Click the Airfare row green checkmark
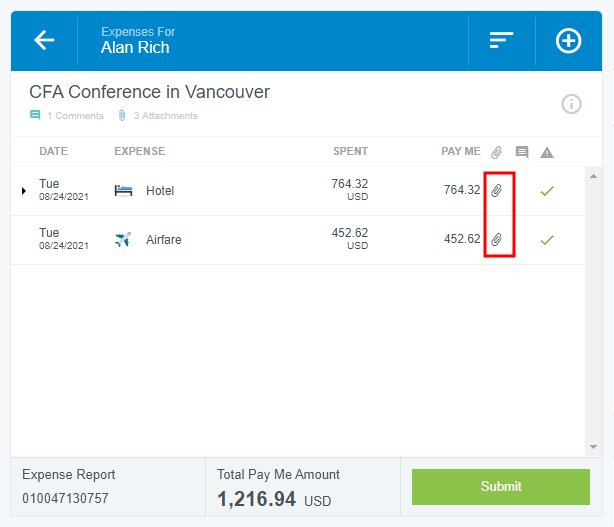 [x=547, y=240]
